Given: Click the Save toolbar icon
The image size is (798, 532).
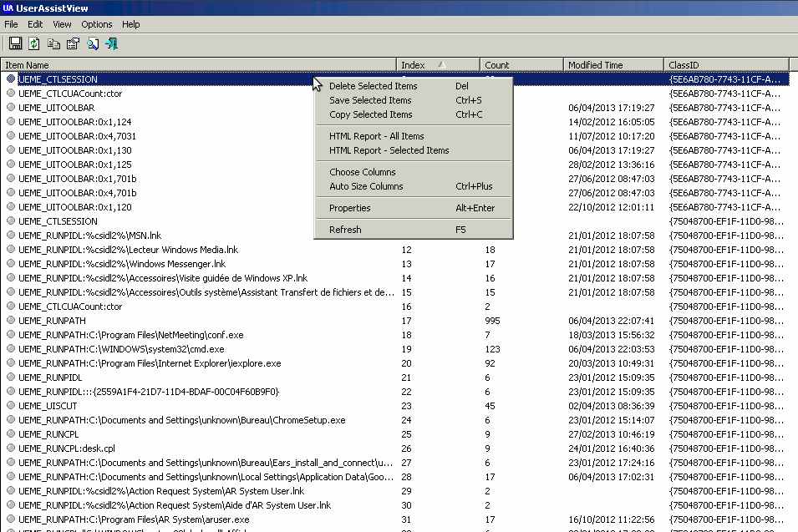Looking at the screenshot, I should point(15,43).
